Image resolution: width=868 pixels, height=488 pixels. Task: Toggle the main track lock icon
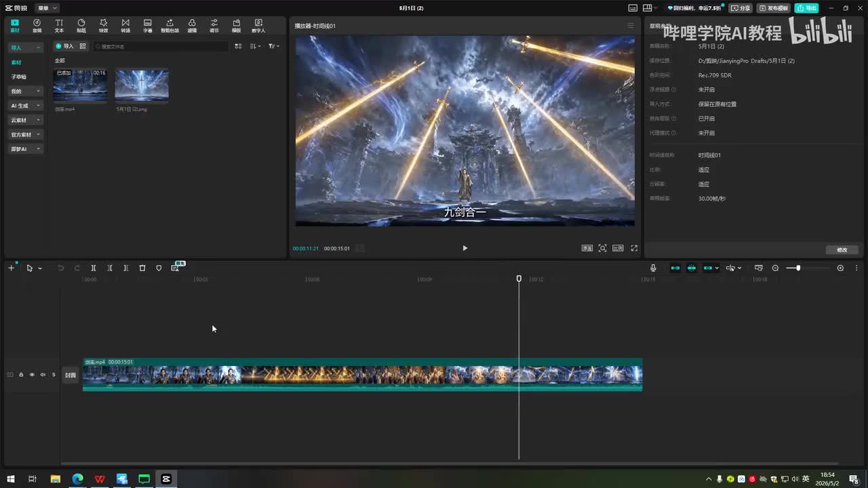(21, 375)
